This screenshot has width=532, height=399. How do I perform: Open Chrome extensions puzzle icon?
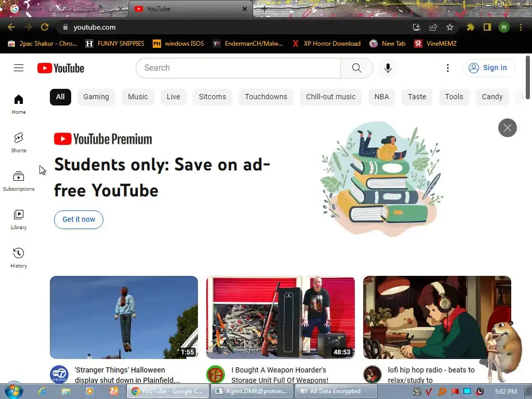[470, 27]
